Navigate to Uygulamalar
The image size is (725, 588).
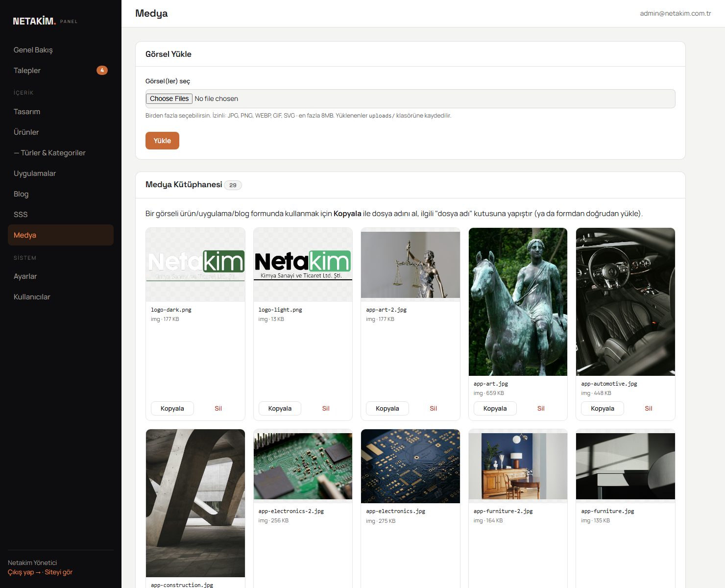click(61, 173)
